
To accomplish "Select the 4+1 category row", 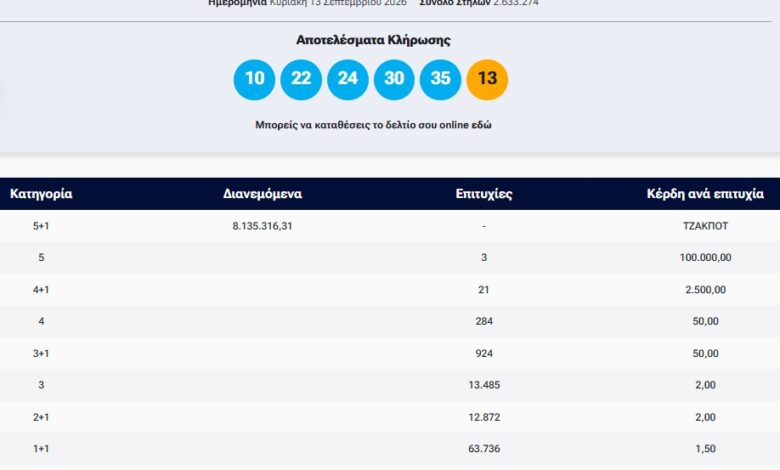I will coord(390,289).
